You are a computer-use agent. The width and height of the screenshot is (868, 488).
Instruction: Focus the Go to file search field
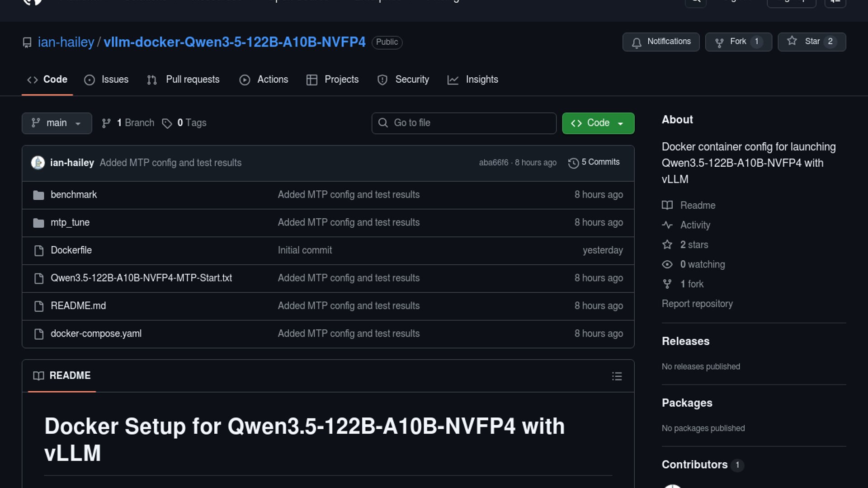coord(464,123)
